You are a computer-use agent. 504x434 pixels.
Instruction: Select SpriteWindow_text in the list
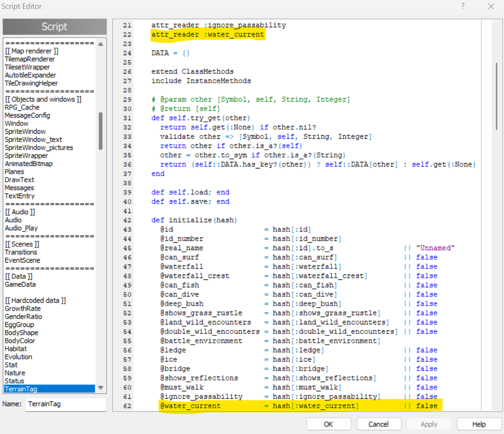[x=33, y=140]
